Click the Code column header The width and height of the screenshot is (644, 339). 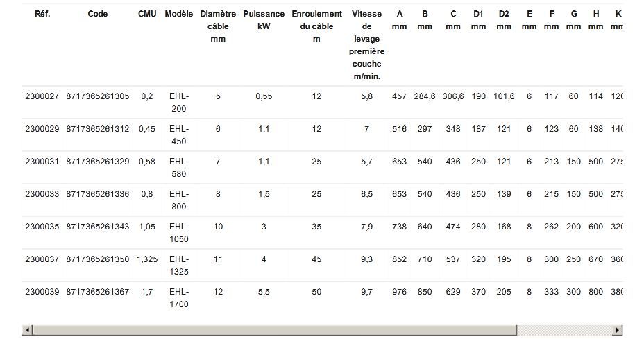98,14
